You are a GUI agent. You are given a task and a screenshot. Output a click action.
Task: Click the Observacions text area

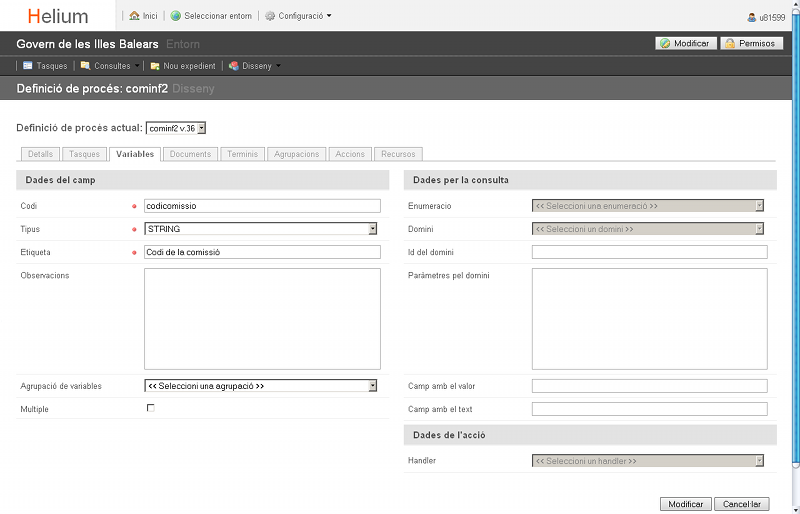262,319
